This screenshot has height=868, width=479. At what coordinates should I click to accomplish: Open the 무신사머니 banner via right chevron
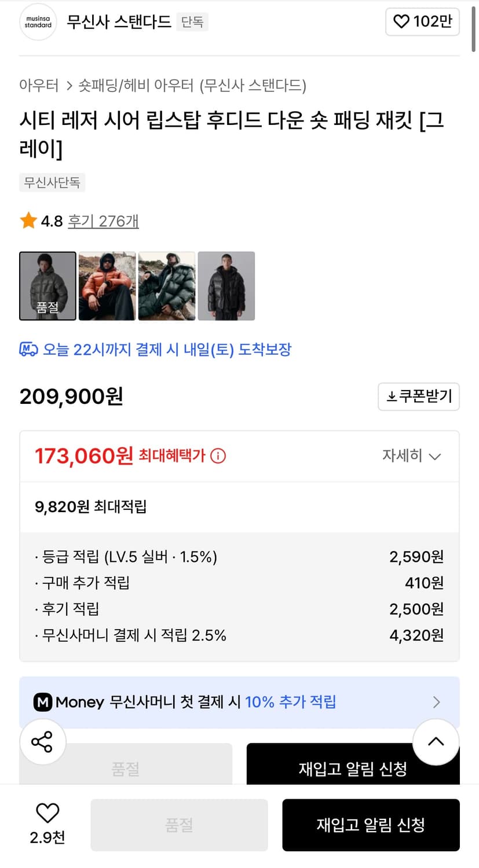tap(437, 702)
